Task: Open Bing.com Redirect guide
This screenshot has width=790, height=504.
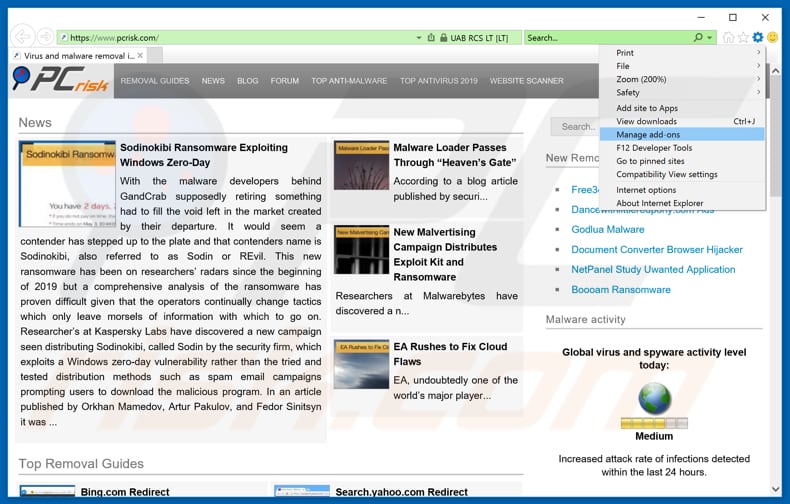Action: (125, 492)
